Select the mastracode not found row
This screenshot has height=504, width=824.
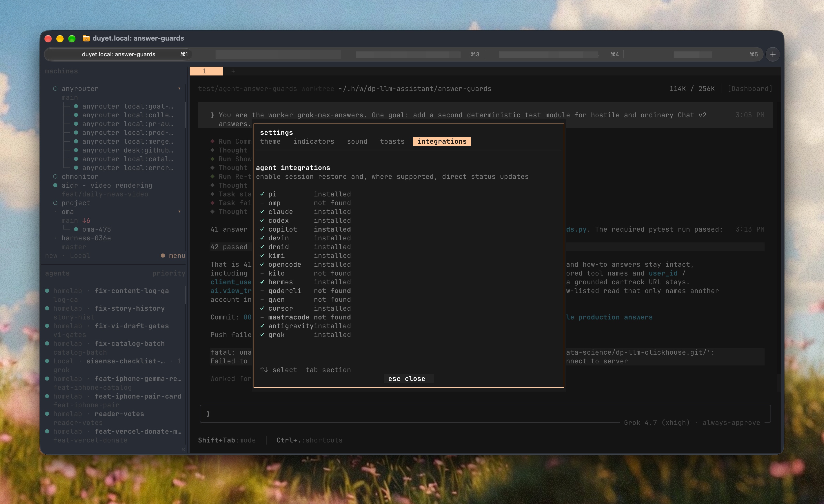pos(305,317)
